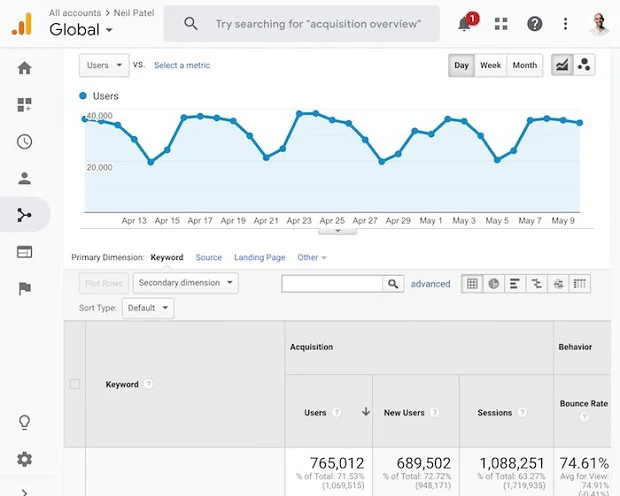Open Realtime clock icon in sidebar
The height and width of the screenshot is (496, 620).
point(24,142)
